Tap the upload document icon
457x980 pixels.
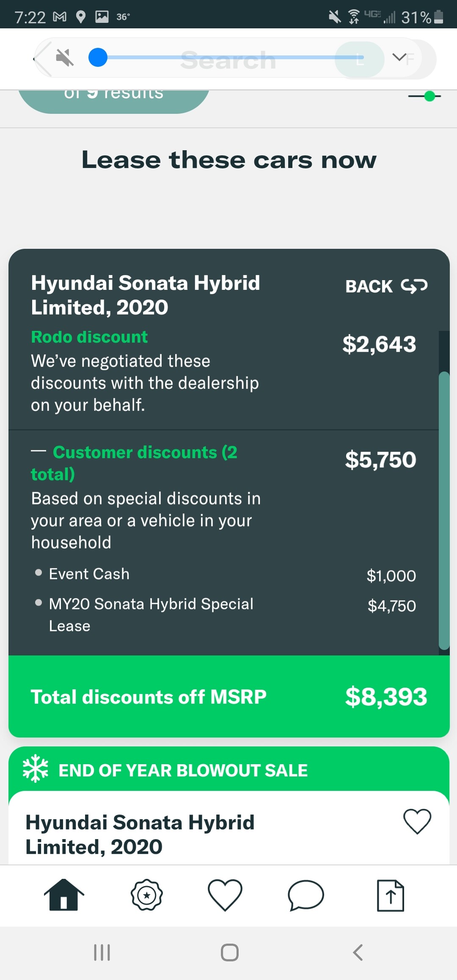point(390,895)
